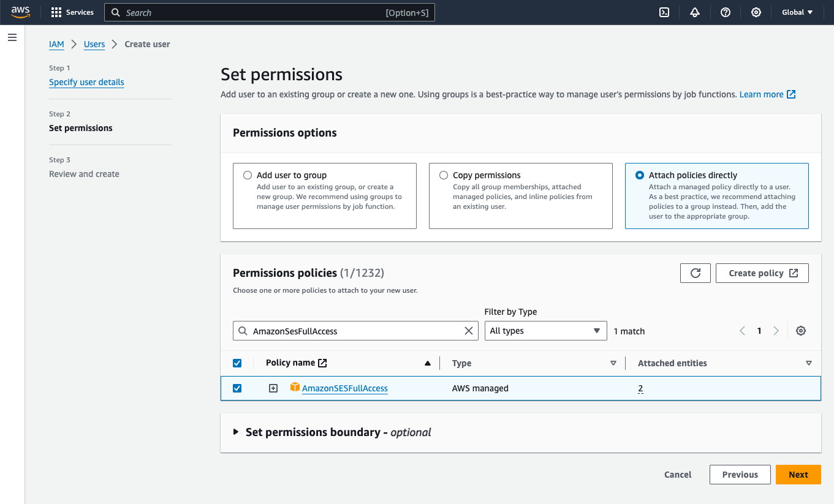Click the Policy name column header
Viewport: 834px width, 504px height.
(x=290, y=363)
